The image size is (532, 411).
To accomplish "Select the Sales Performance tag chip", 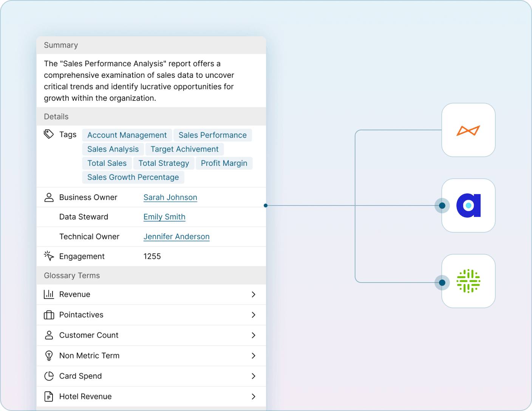I will tap(212, 135).
